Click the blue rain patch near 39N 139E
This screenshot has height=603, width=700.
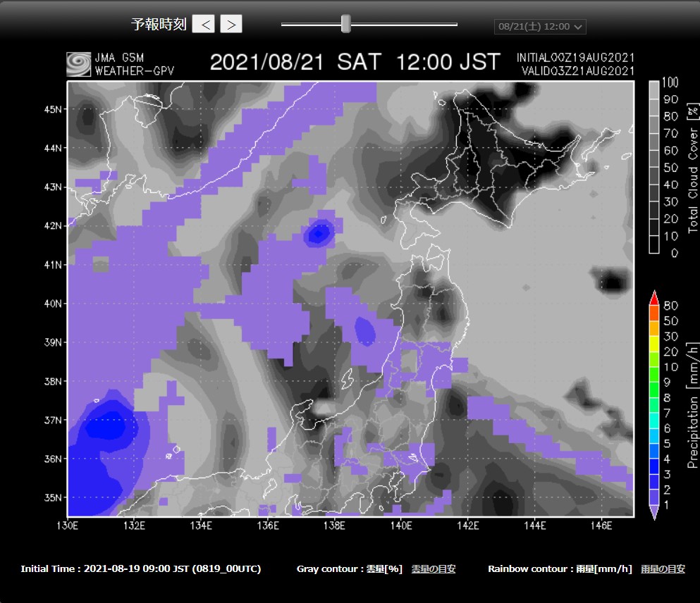[365, 330]
